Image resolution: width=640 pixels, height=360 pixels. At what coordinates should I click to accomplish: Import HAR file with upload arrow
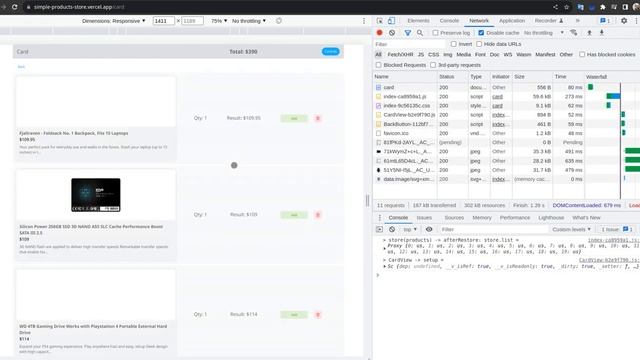(x=589, y=33)
